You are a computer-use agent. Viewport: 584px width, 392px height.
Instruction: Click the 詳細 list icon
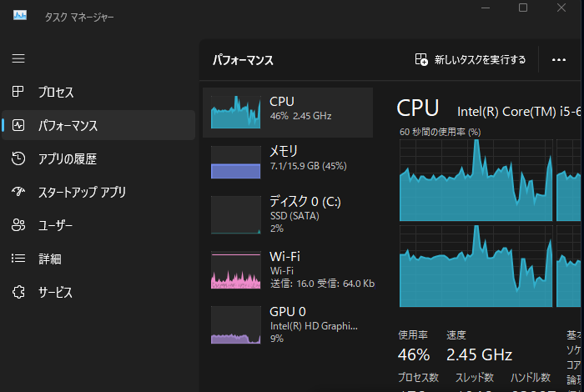(18, 259)
